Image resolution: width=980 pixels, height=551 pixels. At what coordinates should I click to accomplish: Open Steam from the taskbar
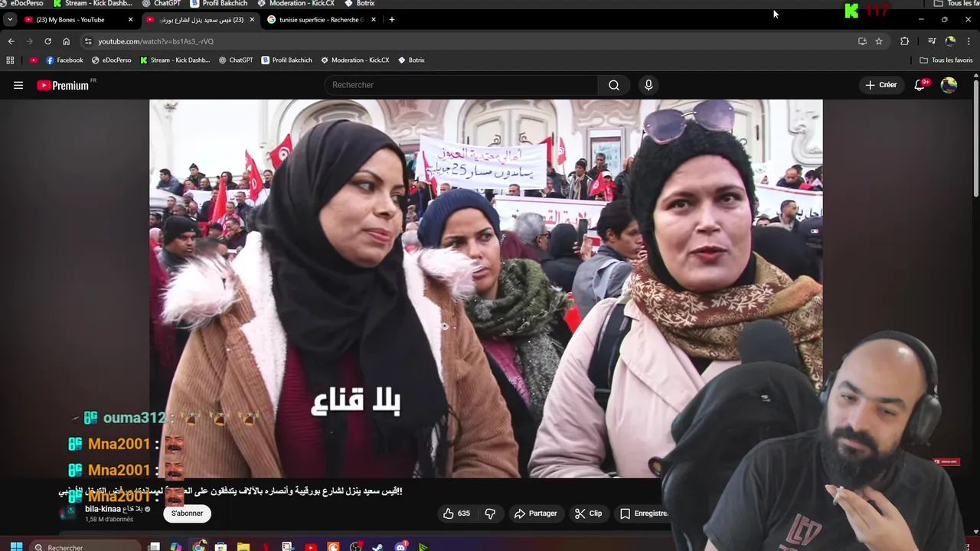point(377,546)
